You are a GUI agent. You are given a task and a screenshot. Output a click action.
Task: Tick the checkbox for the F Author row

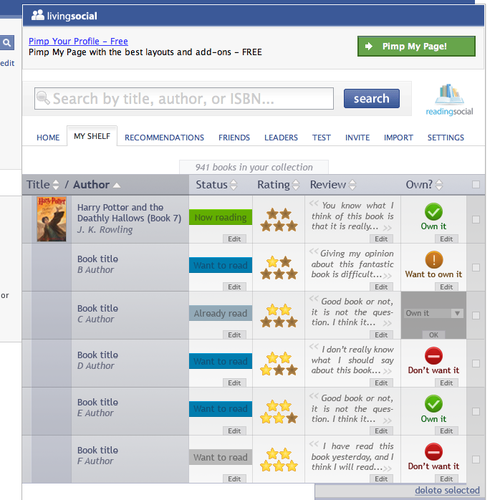(x=476, y=459)
